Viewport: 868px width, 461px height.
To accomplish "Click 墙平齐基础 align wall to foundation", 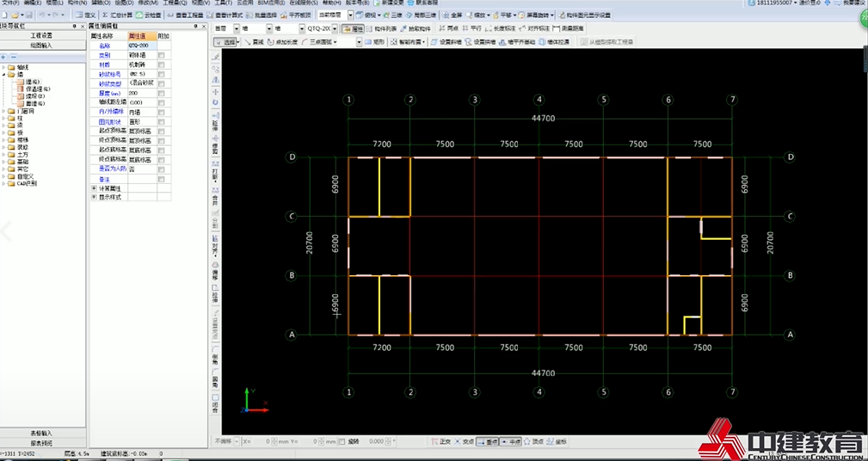I will tap(517, 41).
